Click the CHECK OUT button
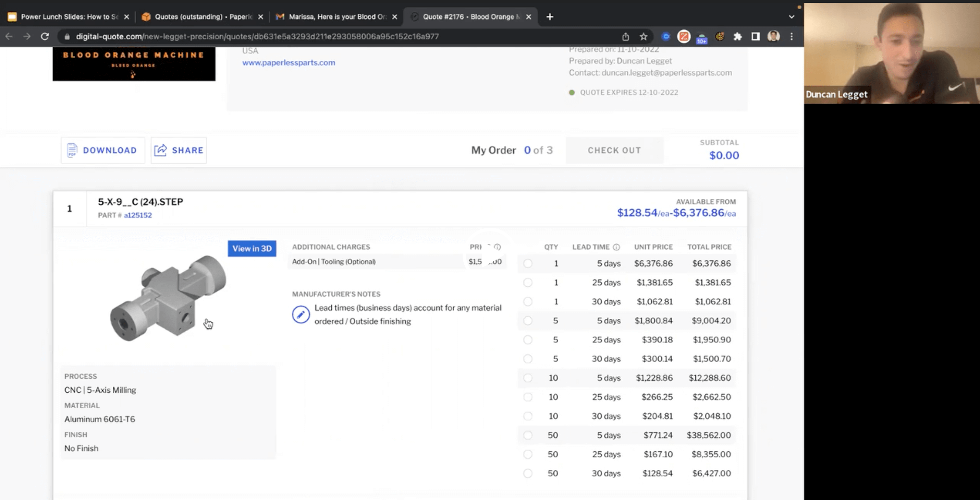This screenshot has height=500, width=980. pyautogui.click(x=614, y=151)
